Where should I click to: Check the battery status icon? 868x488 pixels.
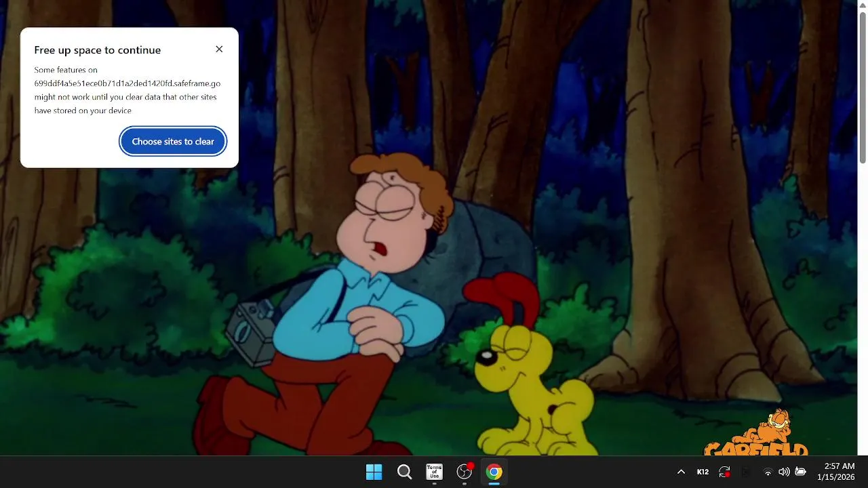coord(800,472)
